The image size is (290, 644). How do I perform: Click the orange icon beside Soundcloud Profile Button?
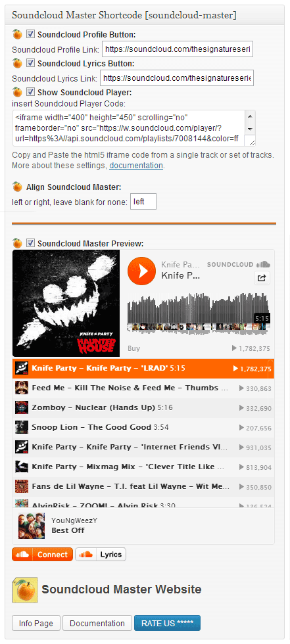pyautogui.click(x=17, y=34)
